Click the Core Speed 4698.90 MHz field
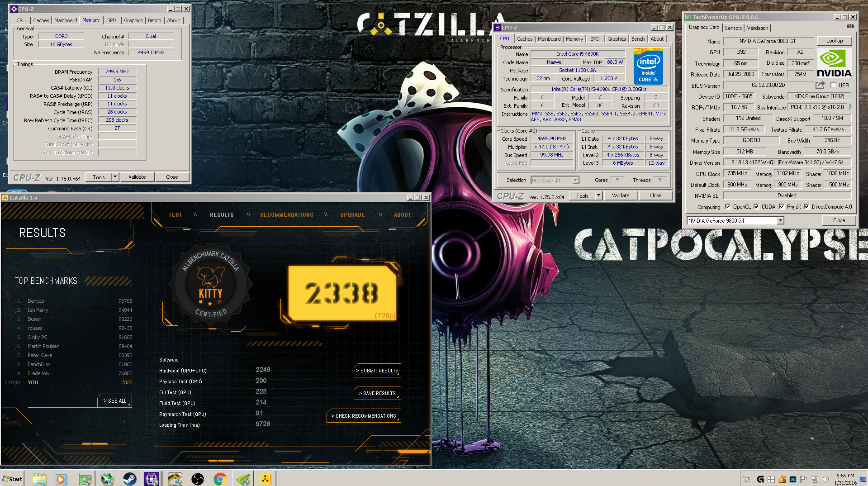 coord(551,139)
